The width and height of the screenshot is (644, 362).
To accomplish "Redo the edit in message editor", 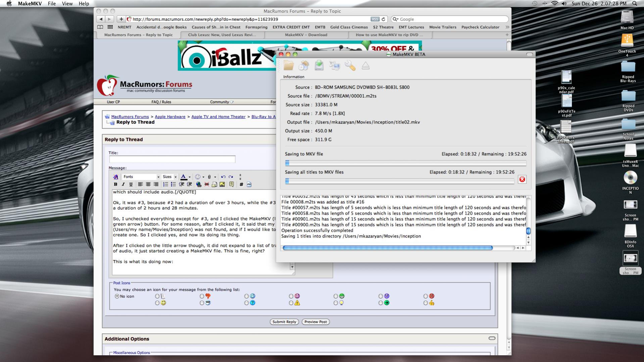I will click(231, 177).
